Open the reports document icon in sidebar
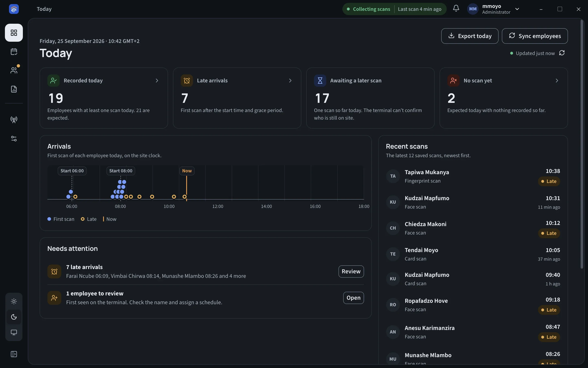This screenshot has width=588, height=368. [14, 89]
